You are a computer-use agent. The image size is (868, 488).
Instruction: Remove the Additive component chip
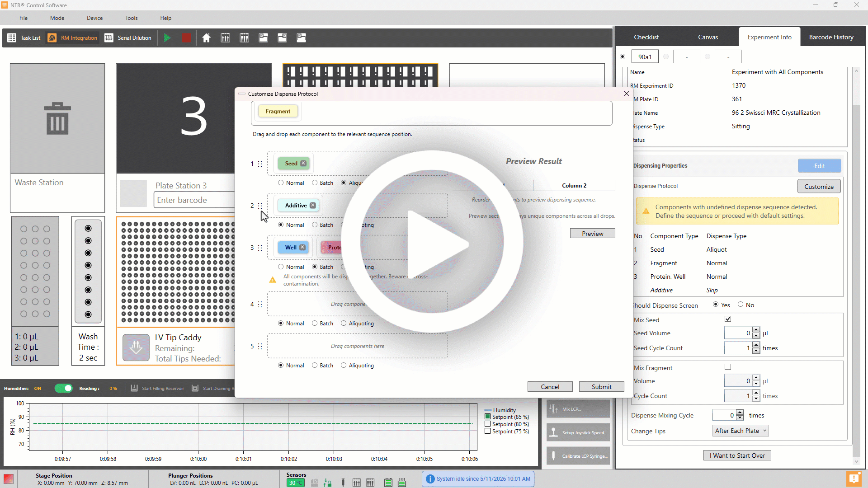(x=313, y=206)
